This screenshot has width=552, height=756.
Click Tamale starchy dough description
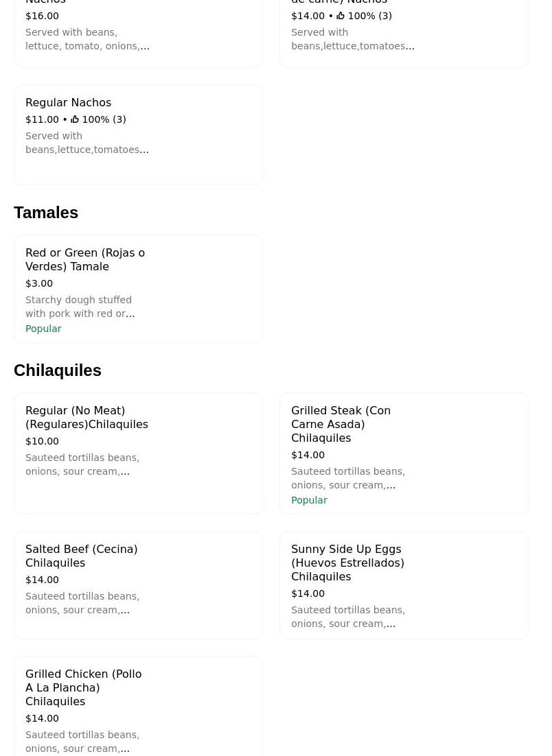click(80, 307)
